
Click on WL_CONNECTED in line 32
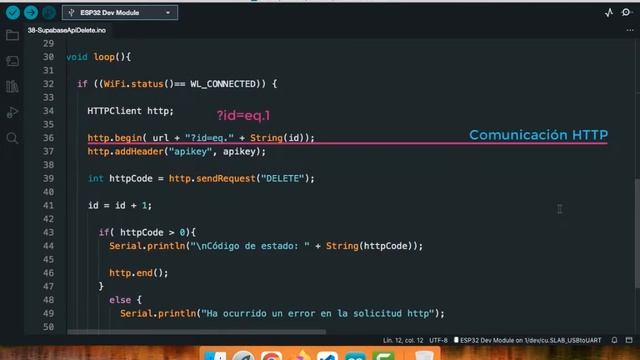pos(222,84)
